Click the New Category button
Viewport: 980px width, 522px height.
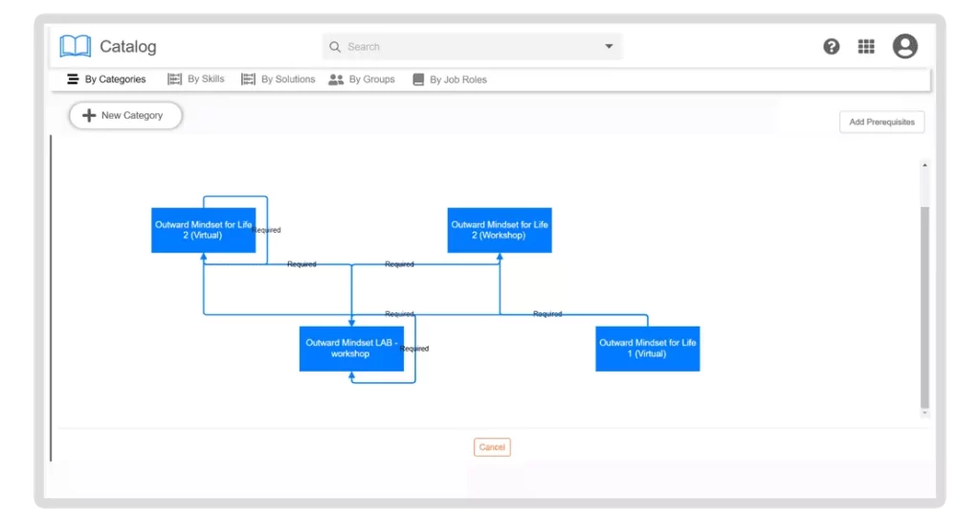[125, 116]
